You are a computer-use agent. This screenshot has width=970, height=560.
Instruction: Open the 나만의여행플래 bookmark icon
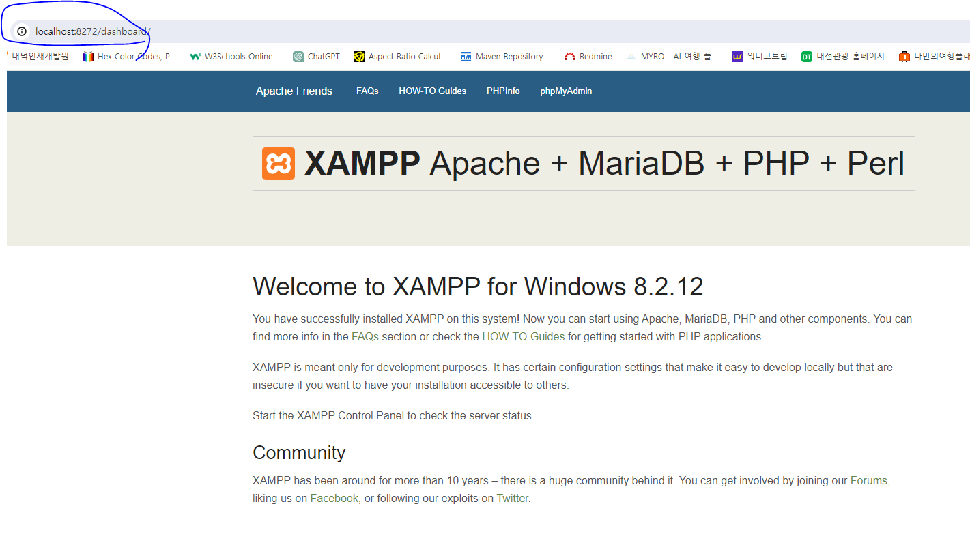coord(904,57)
